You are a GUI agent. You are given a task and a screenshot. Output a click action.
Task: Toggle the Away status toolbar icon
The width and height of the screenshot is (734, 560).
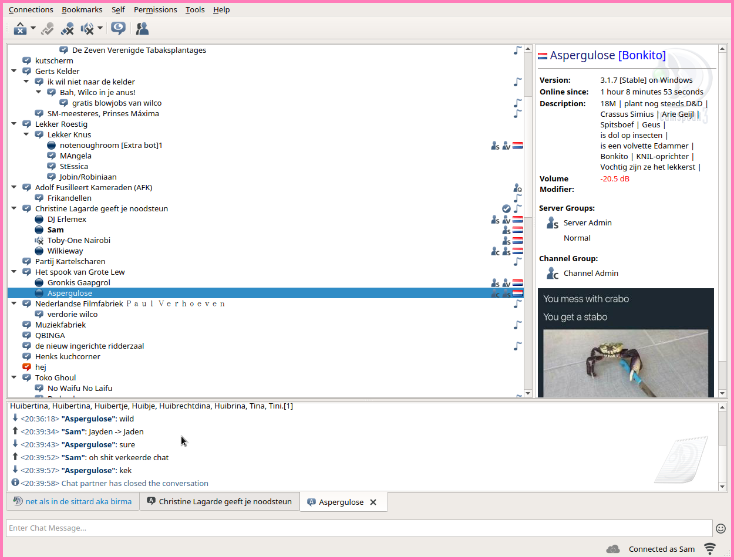[x=20, y=28]
